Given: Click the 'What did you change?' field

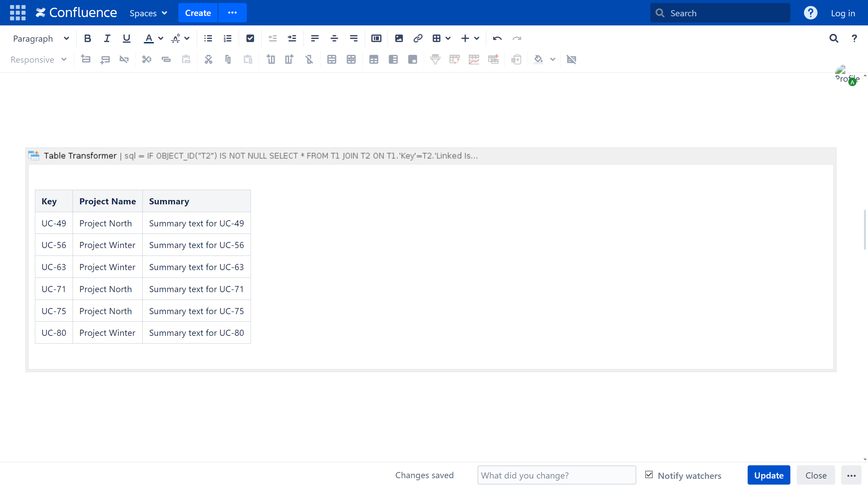Looking at the screenshot, I should 556,475.
